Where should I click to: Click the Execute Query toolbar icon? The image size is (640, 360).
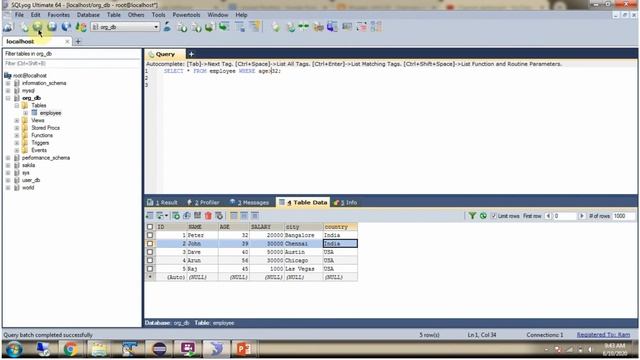tap(38, 27)
